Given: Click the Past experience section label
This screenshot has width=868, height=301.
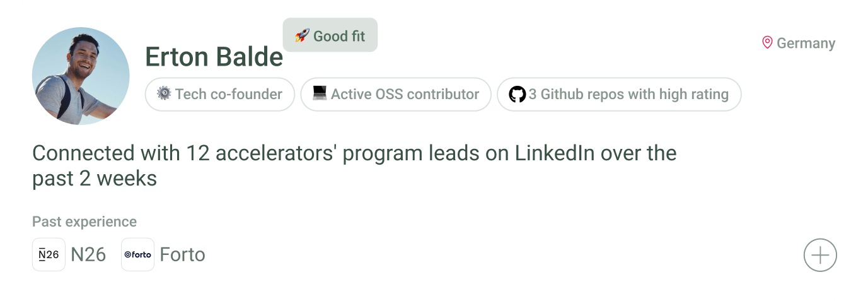Looking at the screenshot, I should 84,221.
